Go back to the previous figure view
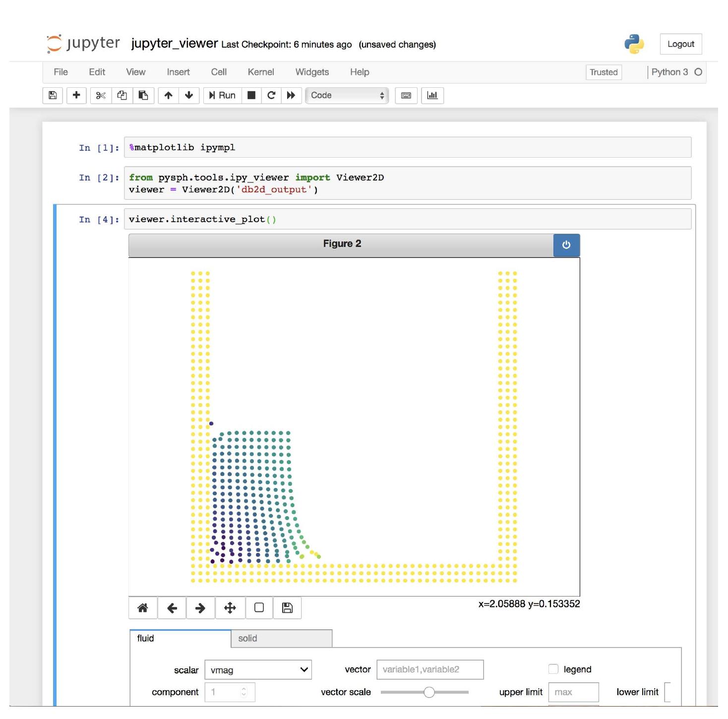 [172, 608]
